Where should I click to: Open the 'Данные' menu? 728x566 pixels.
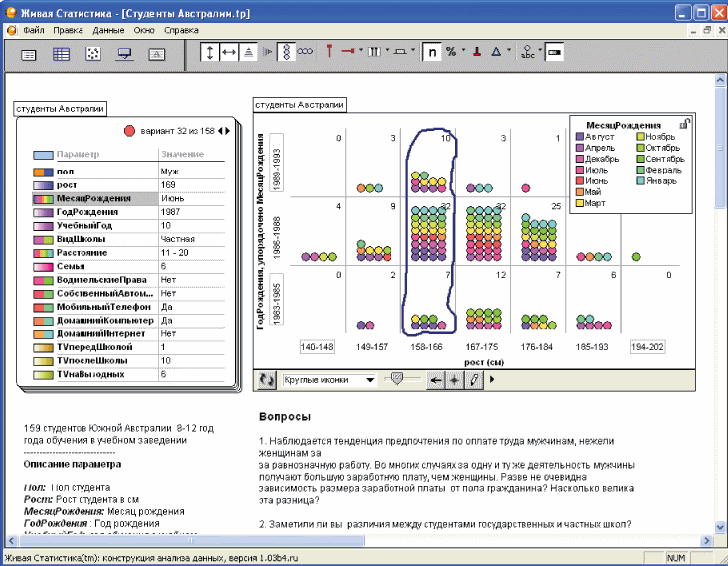pyautogui.click(x=108, y=30)
